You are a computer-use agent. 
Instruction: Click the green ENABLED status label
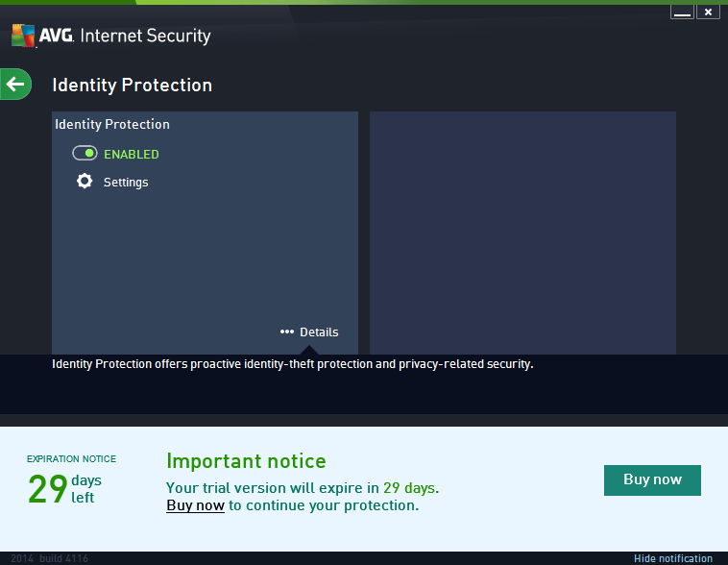point(132,154)
